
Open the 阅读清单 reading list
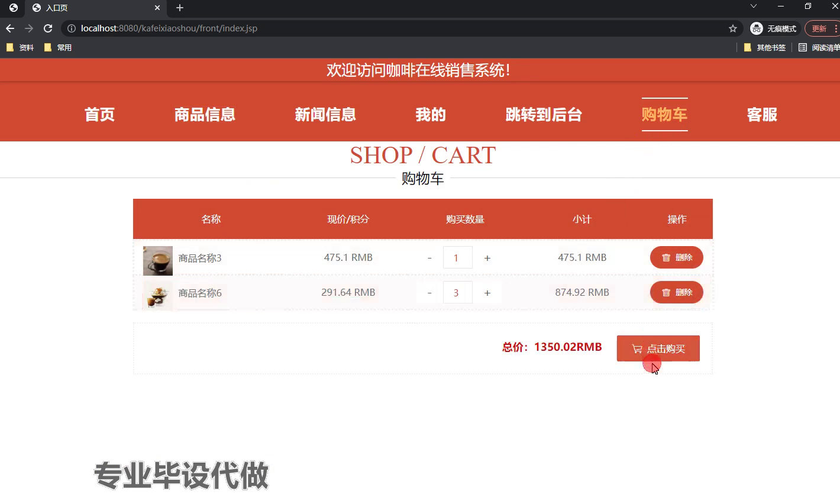(x=819, y=47)
